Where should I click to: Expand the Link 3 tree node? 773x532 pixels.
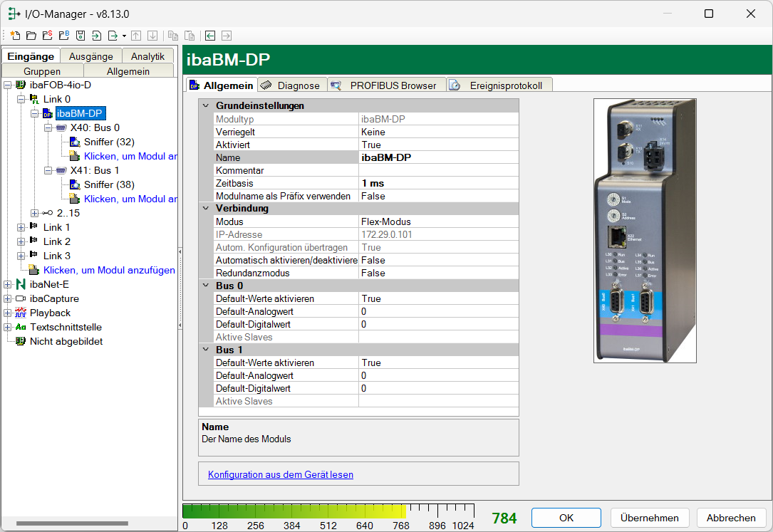(21, 256)
